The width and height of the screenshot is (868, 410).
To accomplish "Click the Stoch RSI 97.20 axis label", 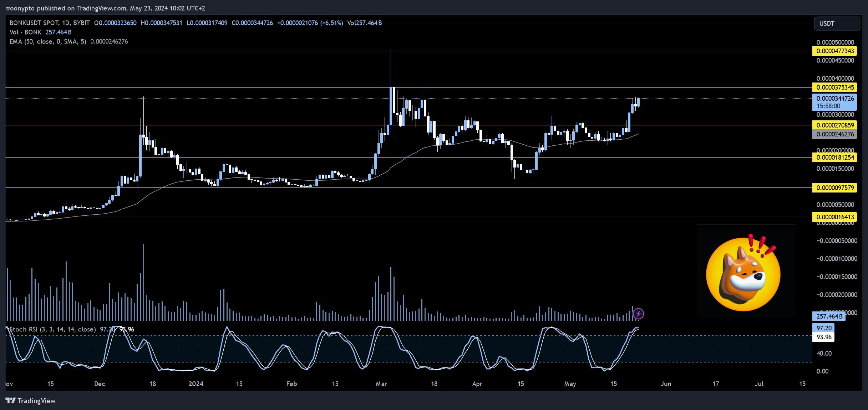I will click(x=823, y=328).
